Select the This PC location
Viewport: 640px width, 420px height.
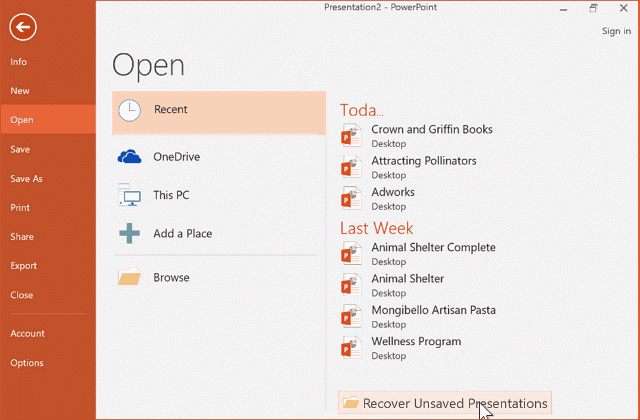point(219,195)
